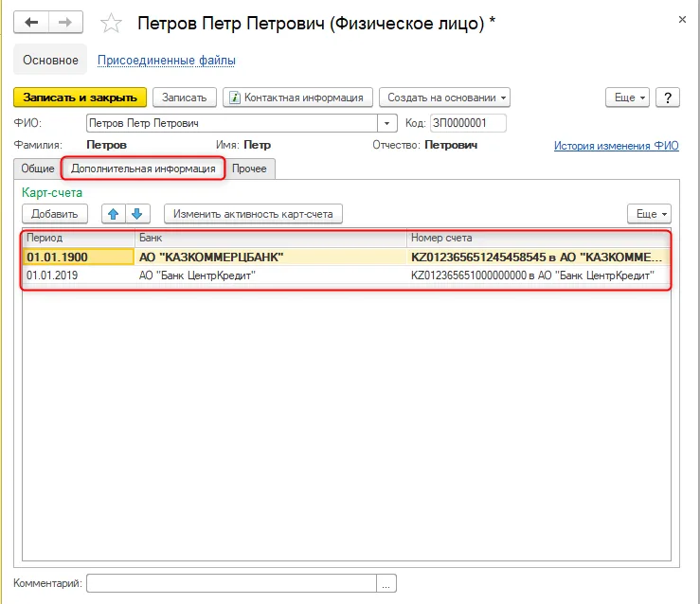Click the ФИО input field
This screenshot has height=604, width=700.
[x=232, y=123]
